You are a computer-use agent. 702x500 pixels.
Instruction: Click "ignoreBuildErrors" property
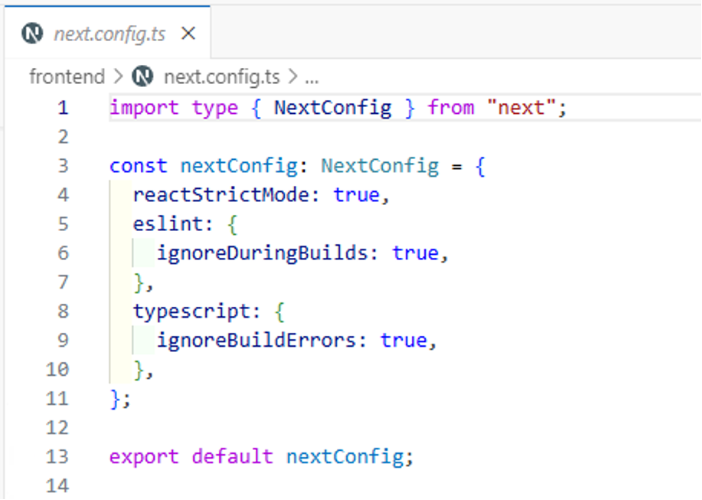(257, 341)
